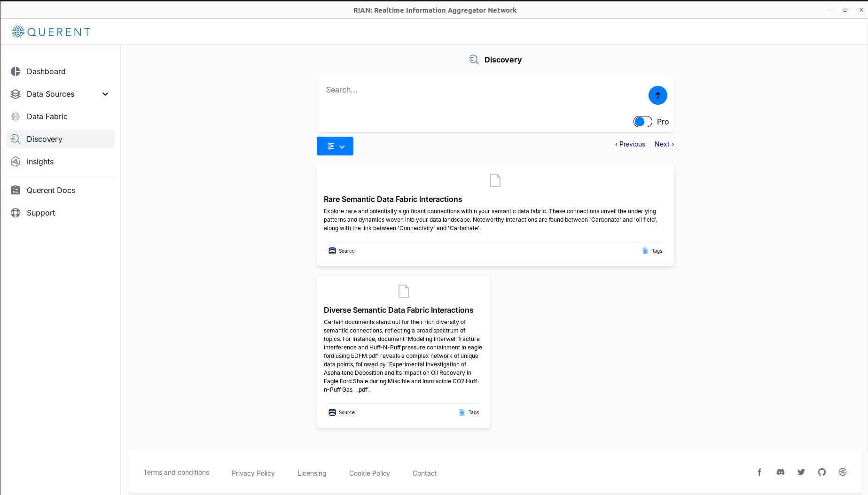The height and width of the screenshot is (495, 868).
Task: Expand the Data Sources chevron
Action: pos(105,94)
